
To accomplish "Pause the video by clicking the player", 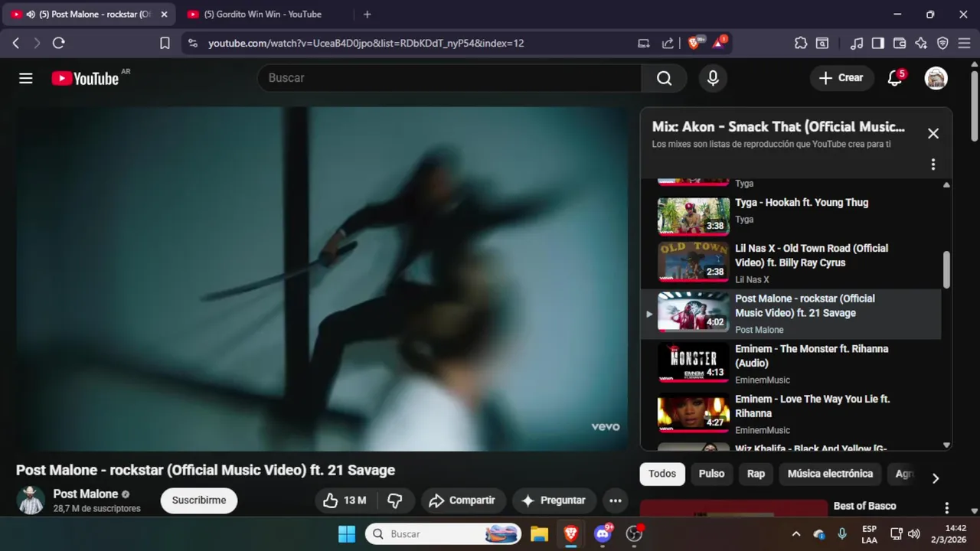I will (322, 279).
